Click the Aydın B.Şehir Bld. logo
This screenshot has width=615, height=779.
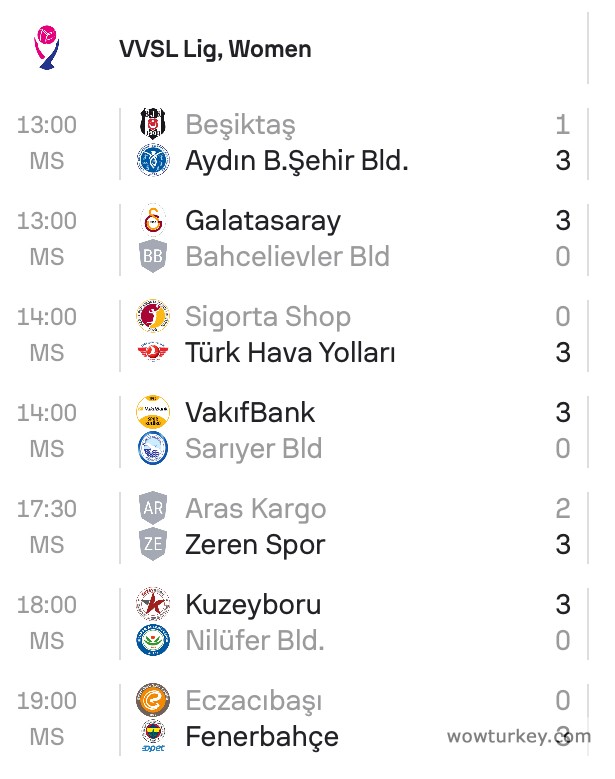pos(153,160)
